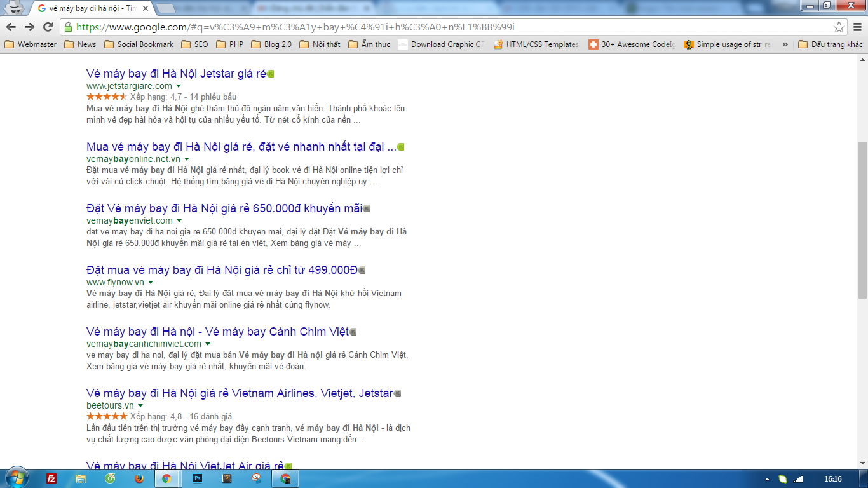Viewport: 868px width, 488px height.
Task: Open the 30+ Awesome Code bookmark
Action: click(x=632, y=44)
